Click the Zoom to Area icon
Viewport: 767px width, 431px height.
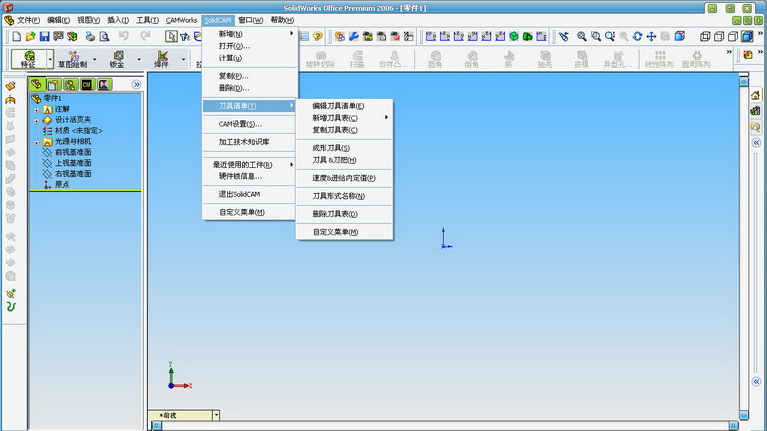coord(596,36)
